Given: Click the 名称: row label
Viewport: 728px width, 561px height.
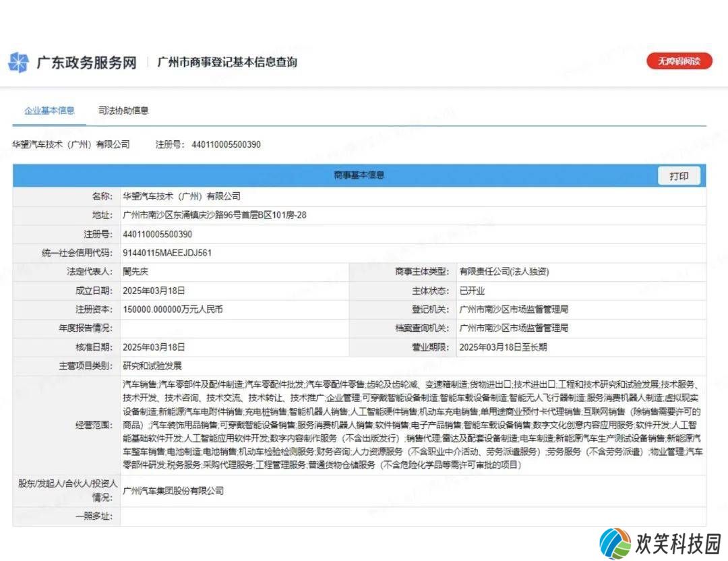Looking at the screenshot, I should [x=102, y=196].
